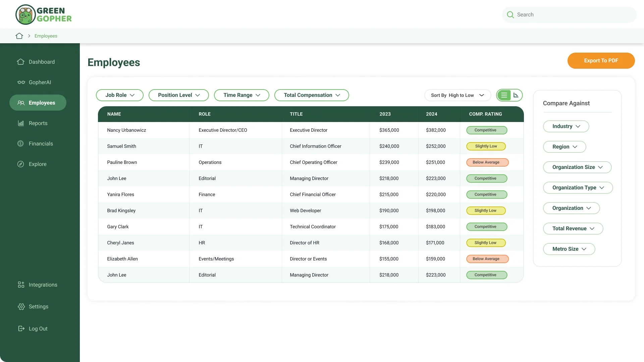Select Log Out in the sidebar
The image size is (644, 362).
click(38, 328)
